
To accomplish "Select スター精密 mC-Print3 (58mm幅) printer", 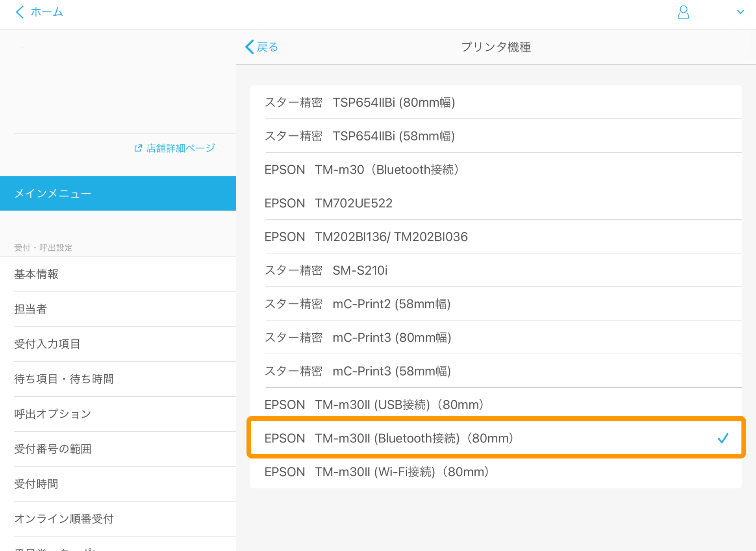I will coord(496,371).
